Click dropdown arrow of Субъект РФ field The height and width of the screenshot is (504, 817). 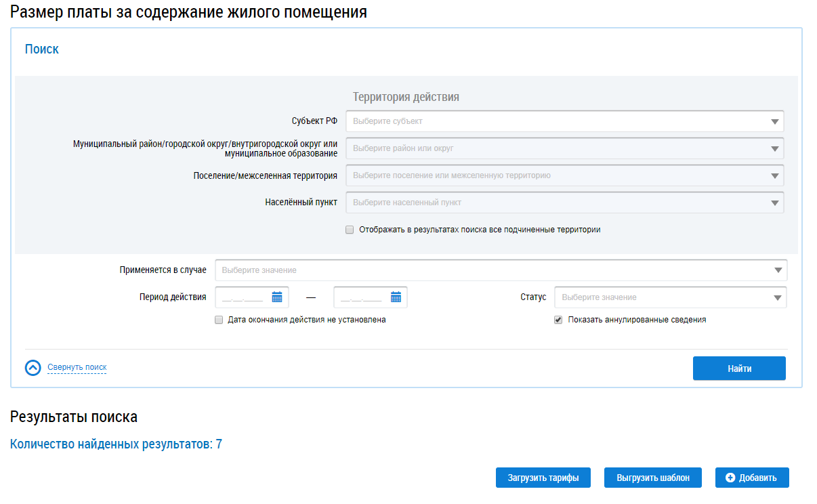[x=775, y=122]
